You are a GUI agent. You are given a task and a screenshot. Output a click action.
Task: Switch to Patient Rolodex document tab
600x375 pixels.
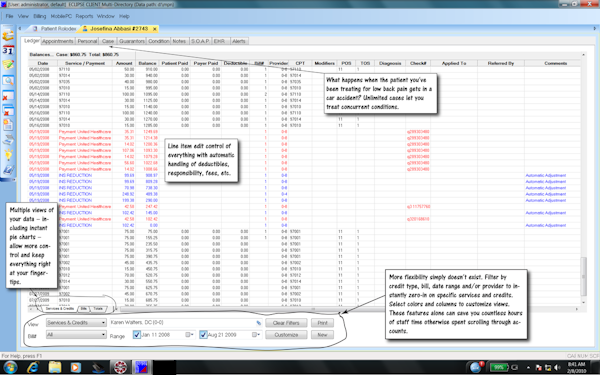pyautogui.click(x=55, y=29)
